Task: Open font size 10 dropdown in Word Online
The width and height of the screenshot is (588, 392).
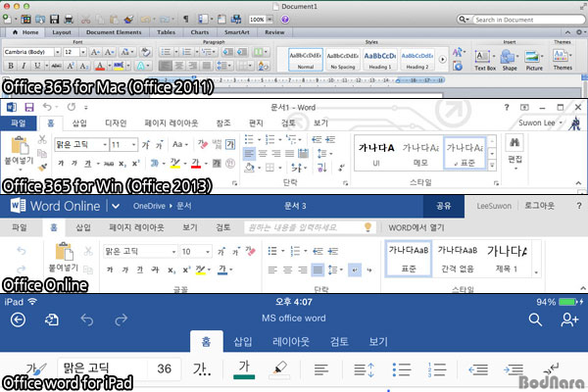Action: pyautogui.click(x=208, y=251)
